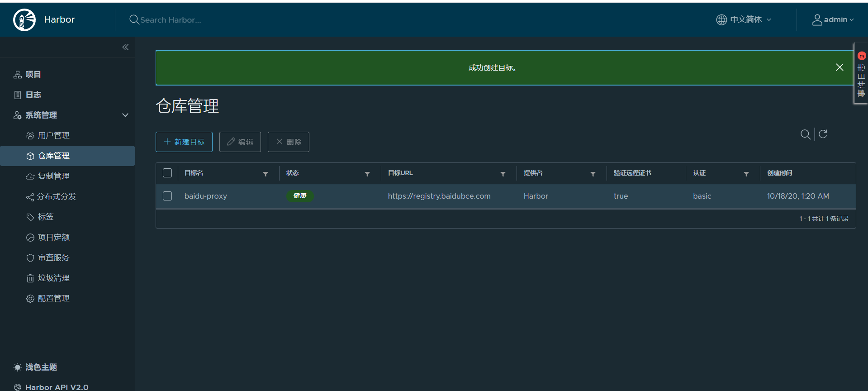Click the 10/18/20, 1:20 AM timestamp
The width and height of the screenshot is (868, 391).
click(x=798, y=196)
